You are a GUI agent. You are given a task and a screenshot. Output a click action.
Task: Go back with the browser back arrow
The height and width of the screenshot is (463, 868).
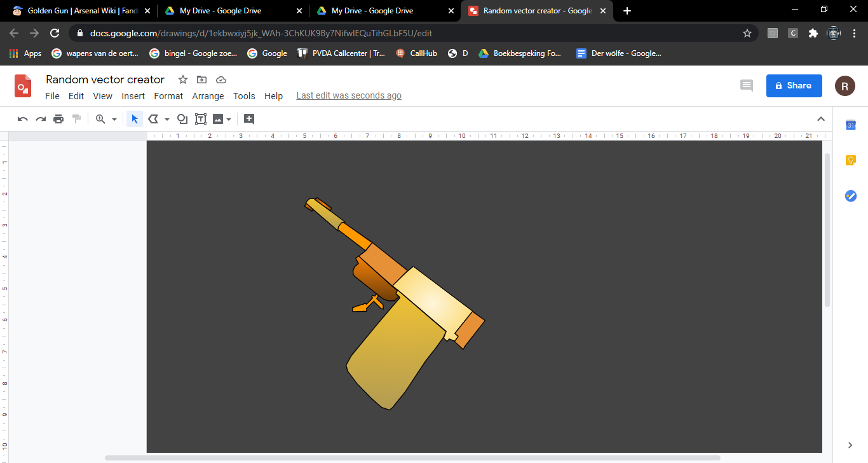[x=14, y=33]
